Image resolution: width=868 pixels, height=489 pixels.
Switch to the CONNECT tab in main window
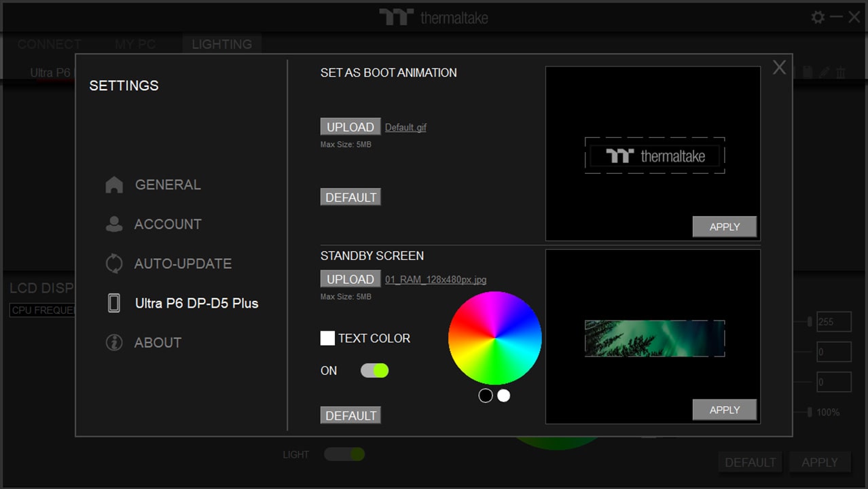(50, 44)
